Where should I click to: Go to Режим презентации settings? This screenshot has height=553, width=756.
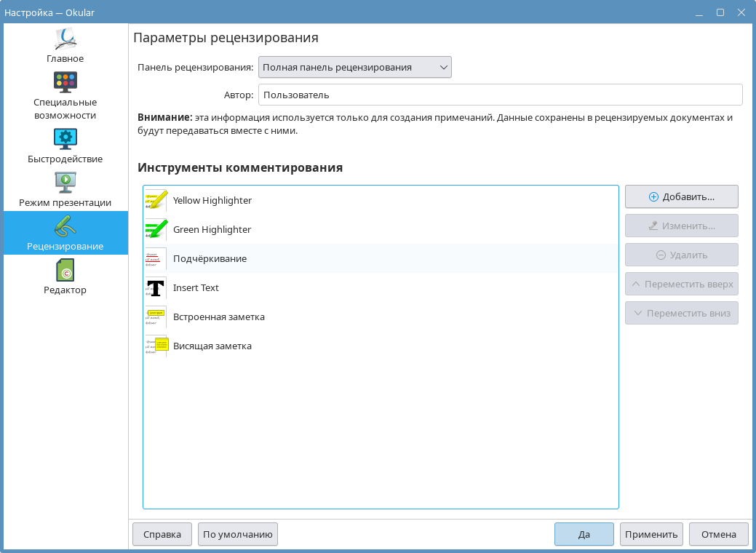65,189
